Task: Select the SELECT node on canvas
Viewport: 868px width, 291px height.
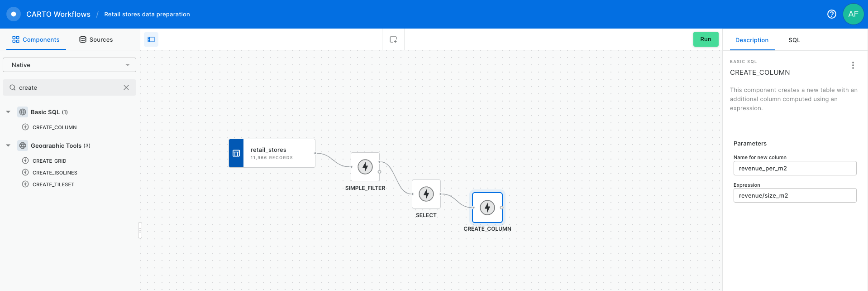Action: (426, 194)
